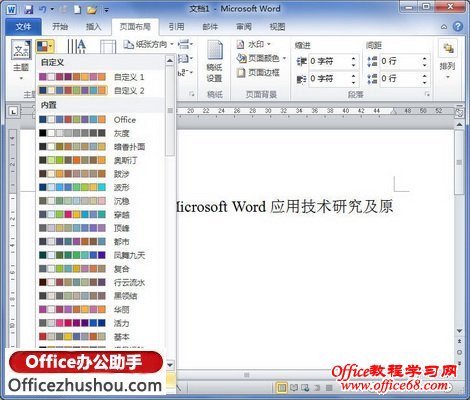Open the File (文件) tab

(x=23, y=27)
